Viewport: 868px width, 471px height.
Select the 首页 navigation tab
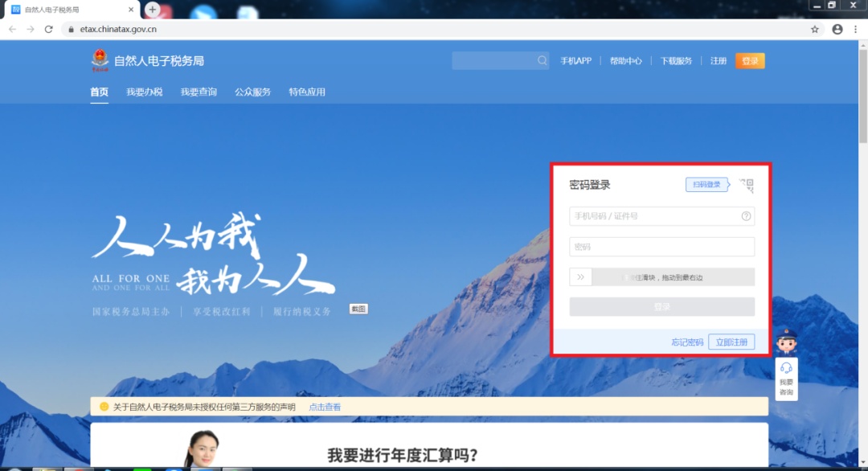coord(99,92)
